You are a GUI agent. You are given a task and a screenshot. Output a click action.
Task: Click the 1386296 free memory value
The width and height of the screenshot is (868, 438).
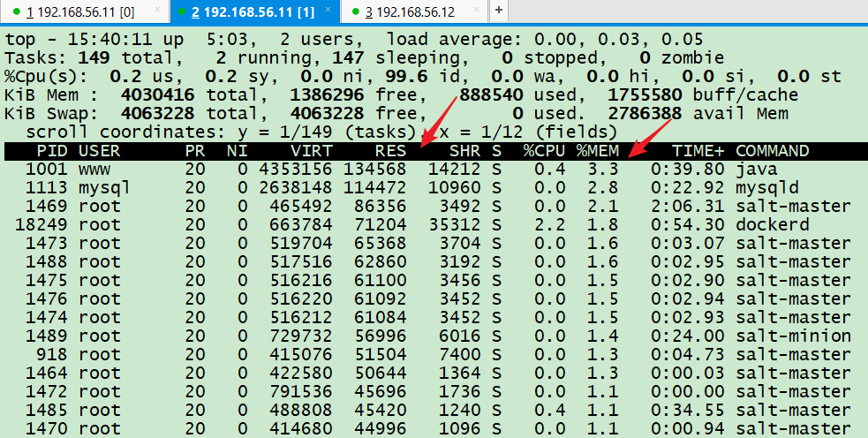pyautogui.click(x=328, y=95)
